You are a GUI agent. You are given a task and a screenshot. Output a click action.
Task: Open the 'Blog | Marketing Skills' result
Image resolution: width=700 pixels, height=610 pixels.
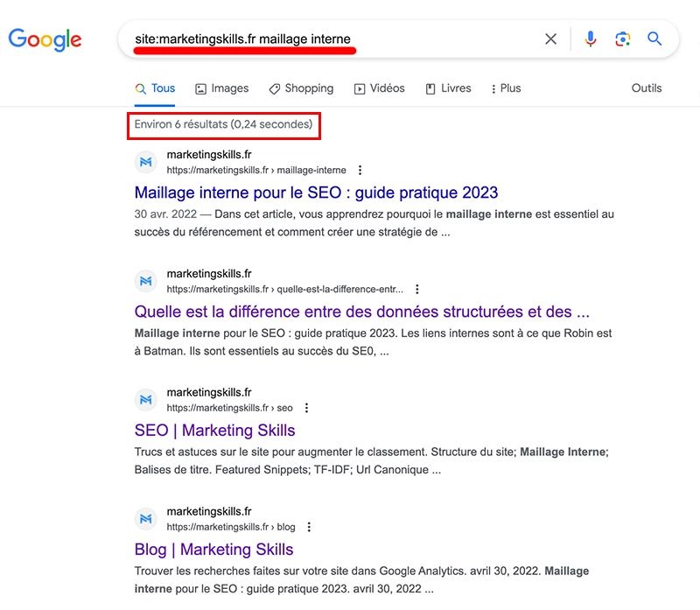click(x=213, y=550)
